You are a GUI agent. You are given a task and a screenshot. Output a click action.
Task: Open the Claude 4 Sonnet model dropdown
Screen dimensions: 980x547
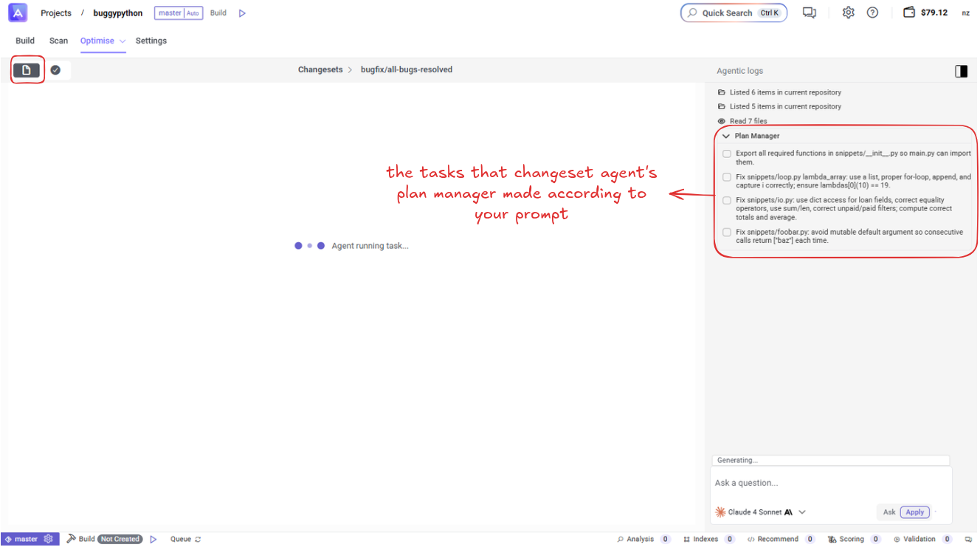click(x=802, y=512)
